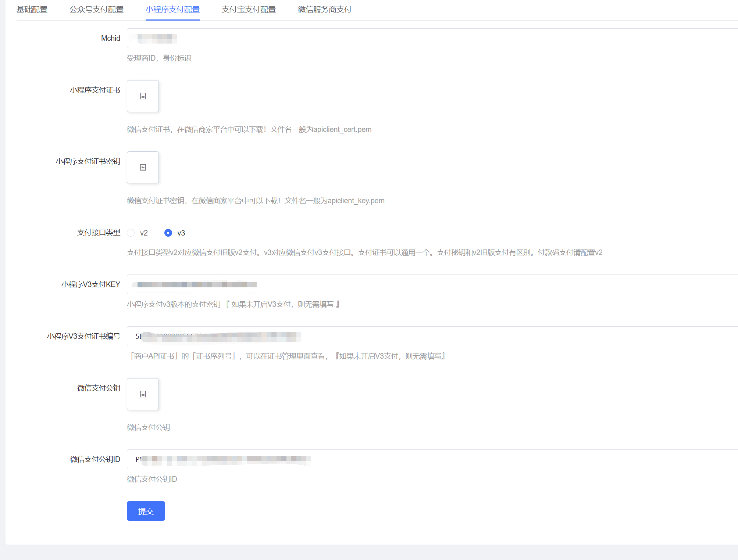Viewport: 738px width, 560px height.
Task: Select the v3 payment interface radio button
Action: pyautogui.click(x=168, y=233)
